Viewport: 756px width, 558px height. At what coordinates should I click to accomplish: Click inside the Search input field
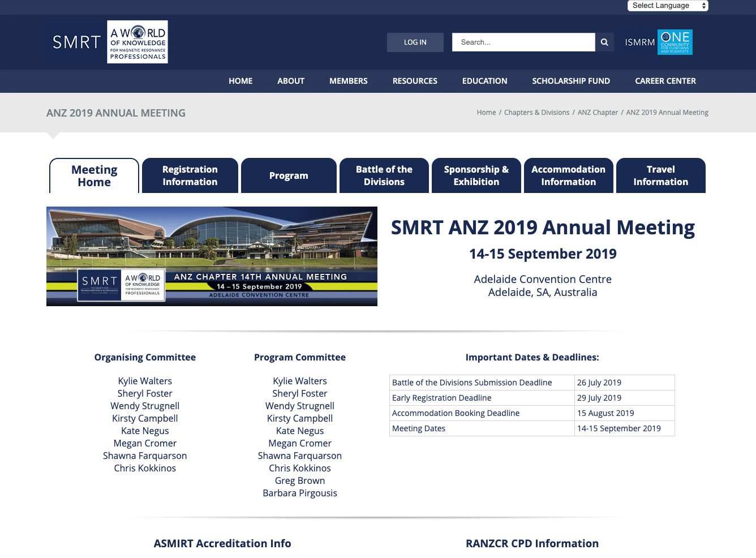[523, 42]
